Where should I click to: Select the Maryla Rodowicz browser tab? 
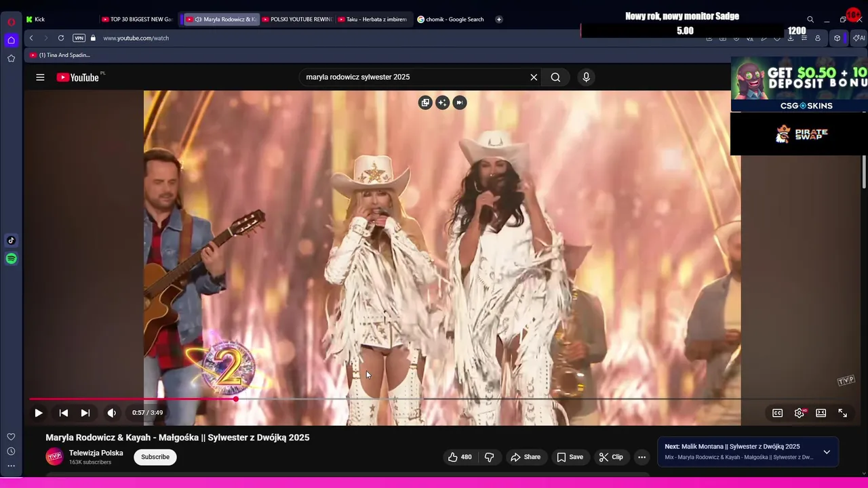pyautogui.click(x=221, y=20)
